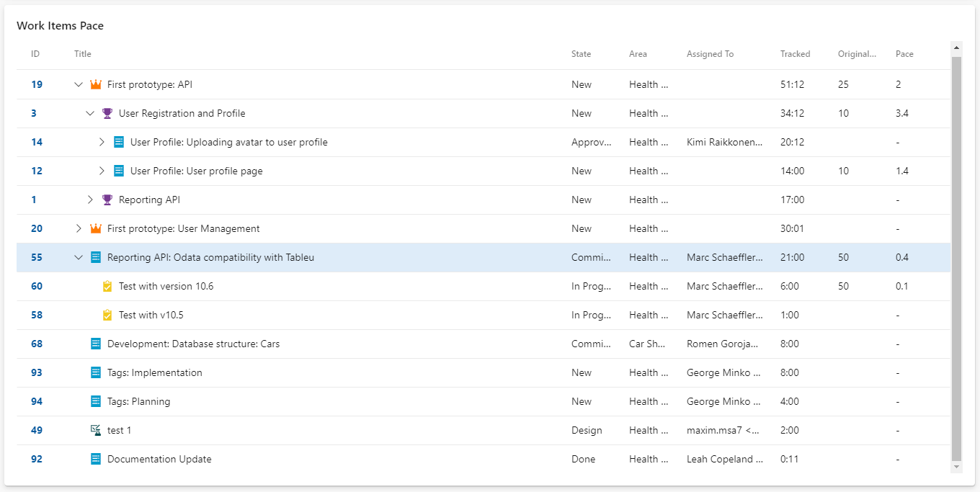Click the crown icon of First prototype: User Management
This screenshot has width=980, height=492.
96,228
